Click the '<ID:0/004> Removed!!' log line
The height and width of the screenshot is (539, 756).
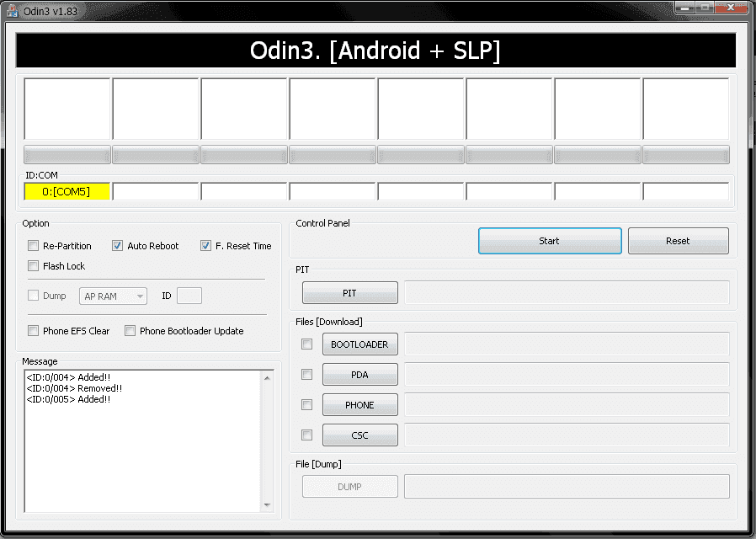[x=74, y=388]
